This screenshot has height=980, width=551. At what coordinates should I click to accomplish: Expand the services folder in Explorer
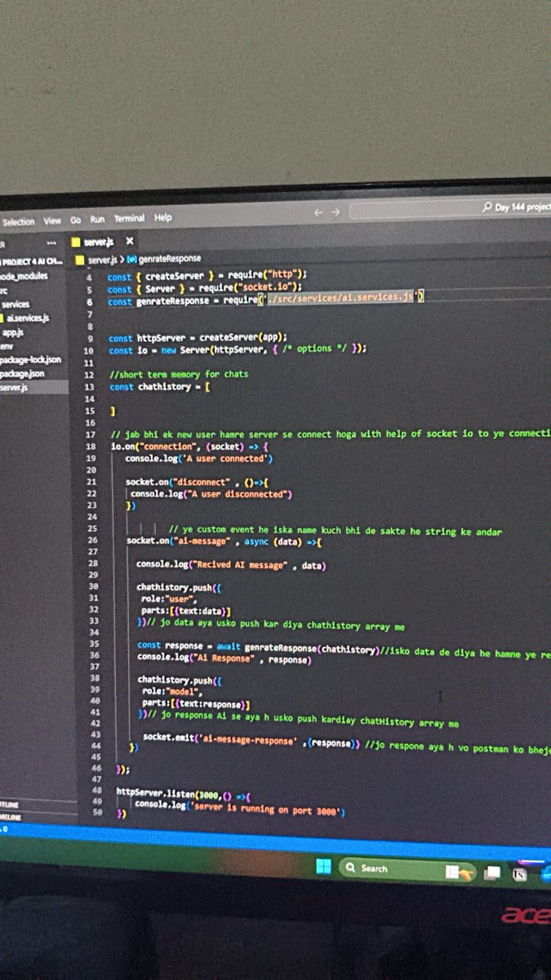15,304
